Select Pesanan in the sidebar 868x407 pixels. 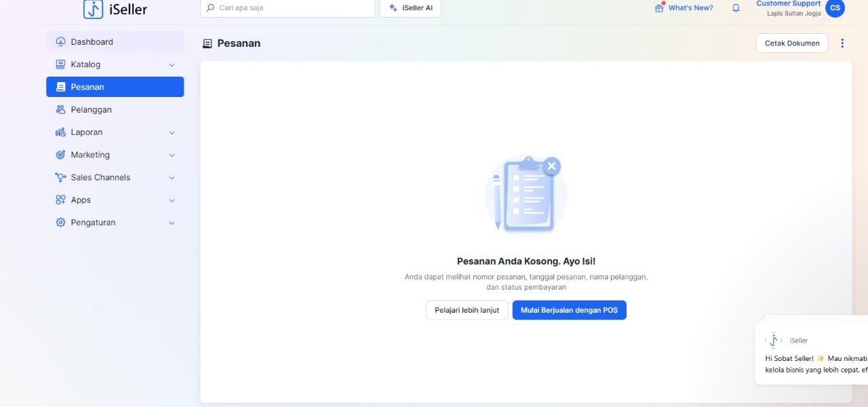point(115,87)
